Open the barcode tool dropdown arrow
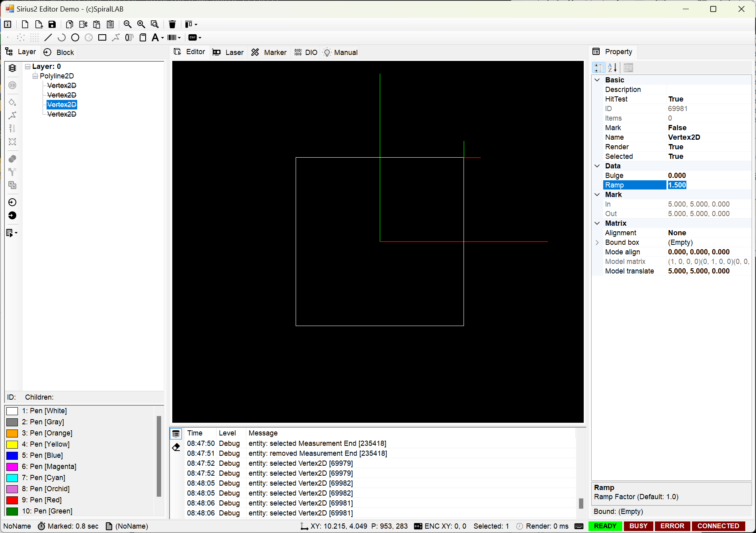Screen dimensions: 756x533 pos(179,38)
